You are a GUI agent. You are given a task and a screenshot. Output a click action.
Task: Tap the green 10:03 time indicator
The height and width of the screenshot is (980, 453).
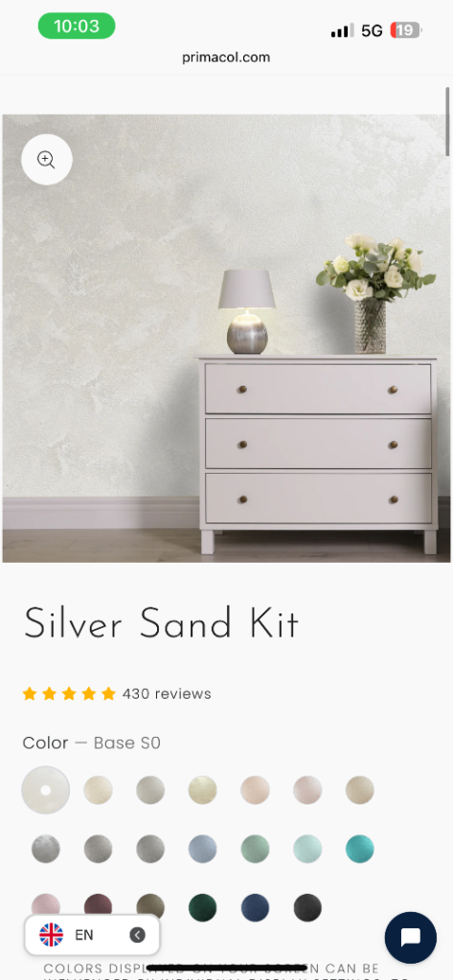point(77,26)
